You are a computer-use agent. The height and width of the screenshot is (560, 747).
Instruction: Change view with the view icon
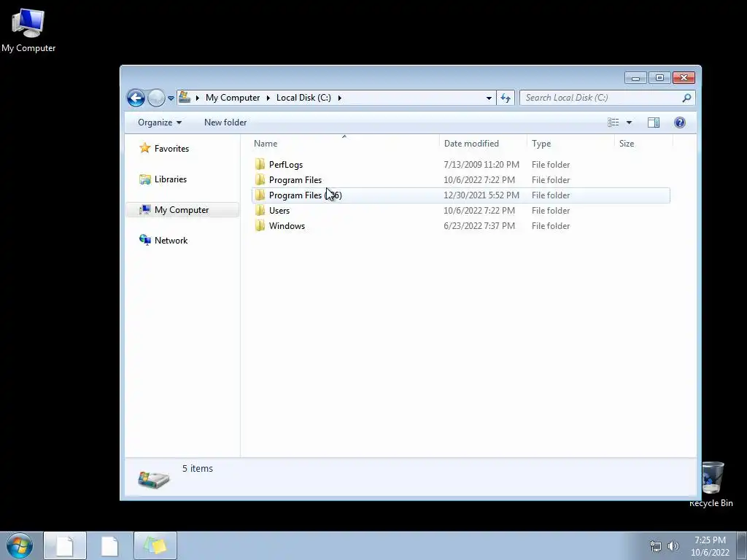pos(613,122)
